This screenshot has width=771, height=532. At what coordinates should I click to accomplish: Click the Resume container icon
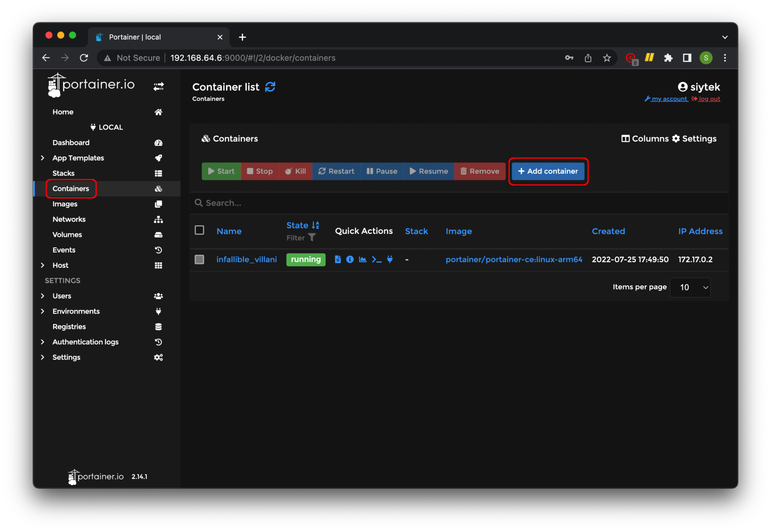[x=429, y=171]
